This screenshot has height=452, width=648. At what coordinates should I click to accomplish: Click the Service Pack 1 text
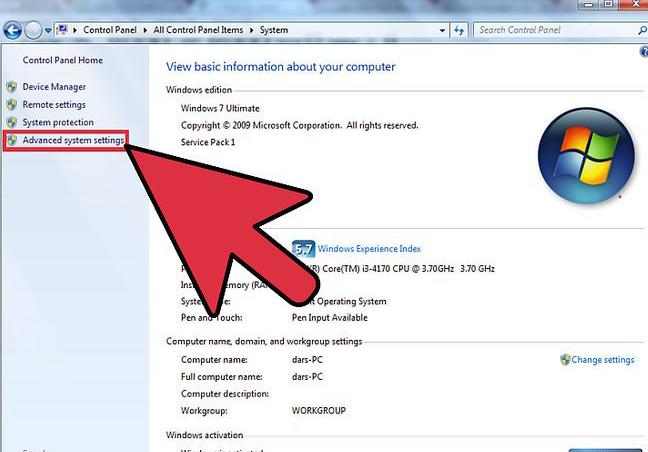208,142
